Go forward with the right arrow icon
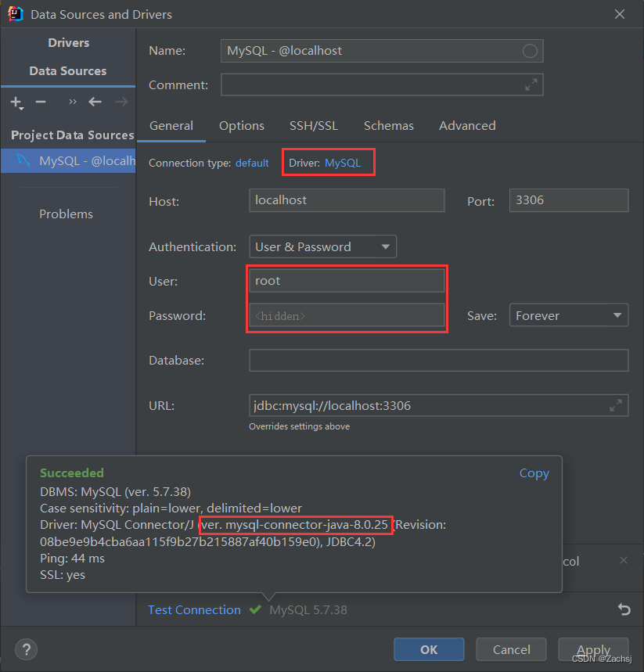 [x=122, y=102]
